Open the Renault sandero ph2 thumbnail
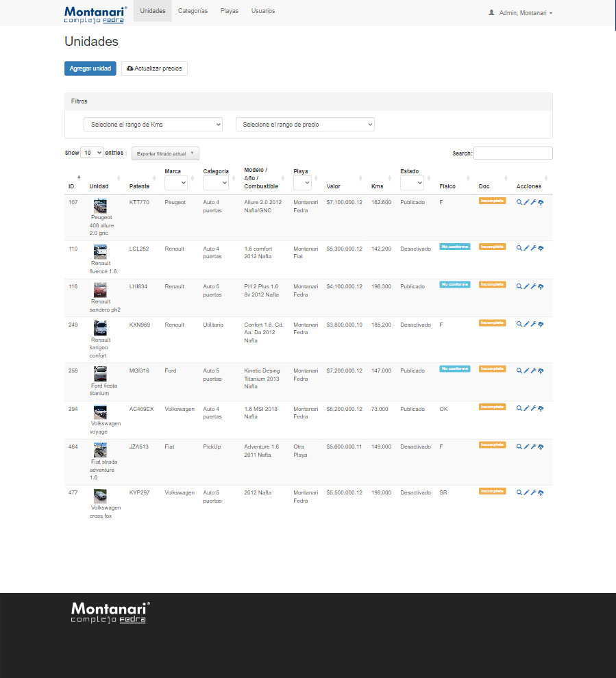 coord(100,290)
